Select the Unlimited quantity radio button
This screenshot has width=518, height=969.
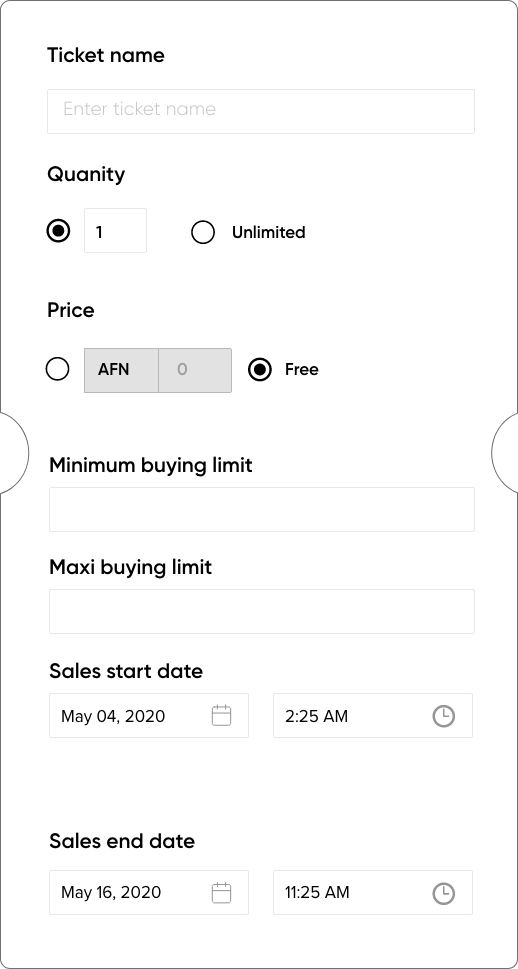point(203,232)
